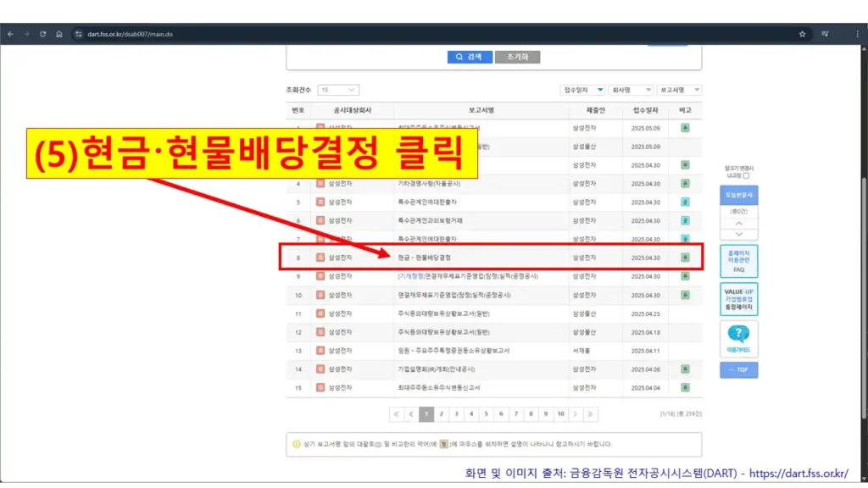Show next viewed document with down chevron
The image size is (868, 488).
point(739,234)
